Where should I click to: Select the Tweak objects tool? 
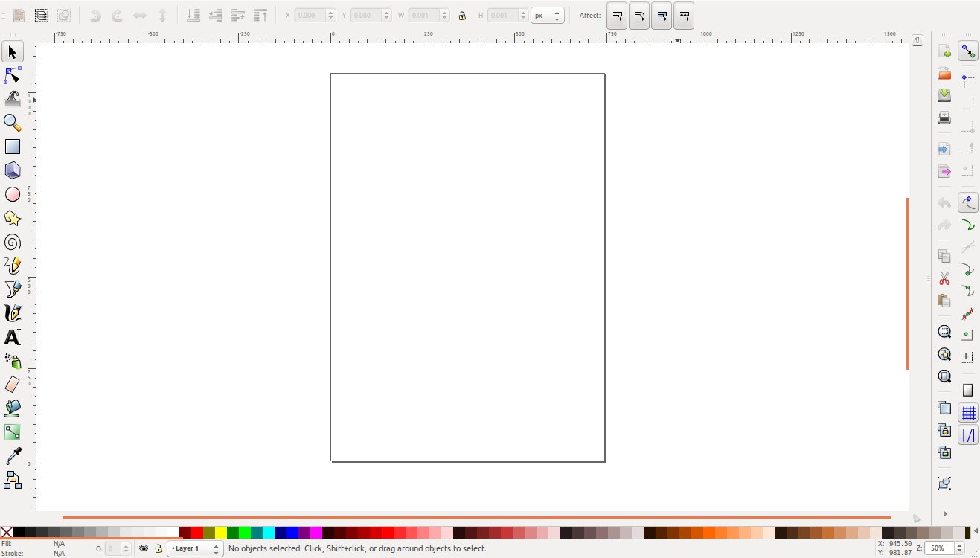point(13,99)
